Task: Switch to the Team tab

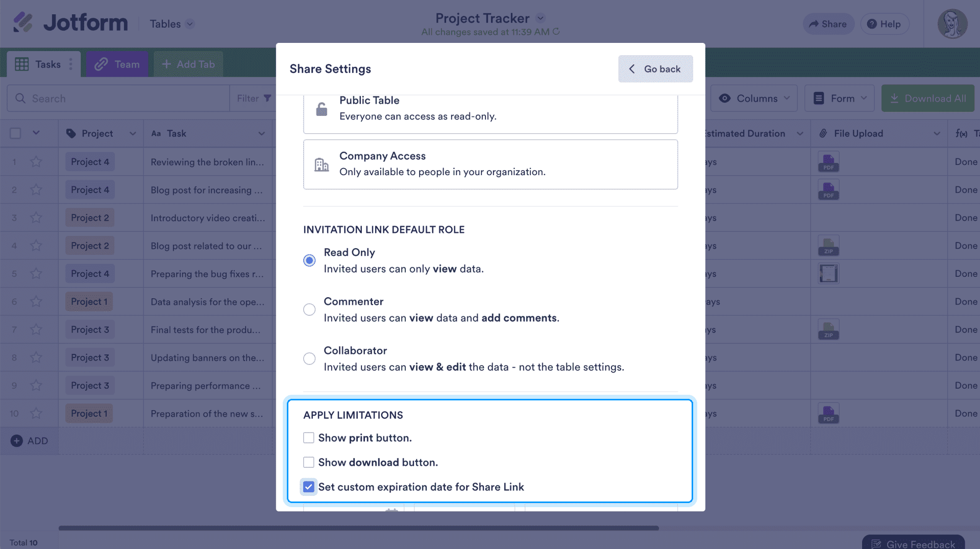Action: pyautogui.click(x=117, y=64)
